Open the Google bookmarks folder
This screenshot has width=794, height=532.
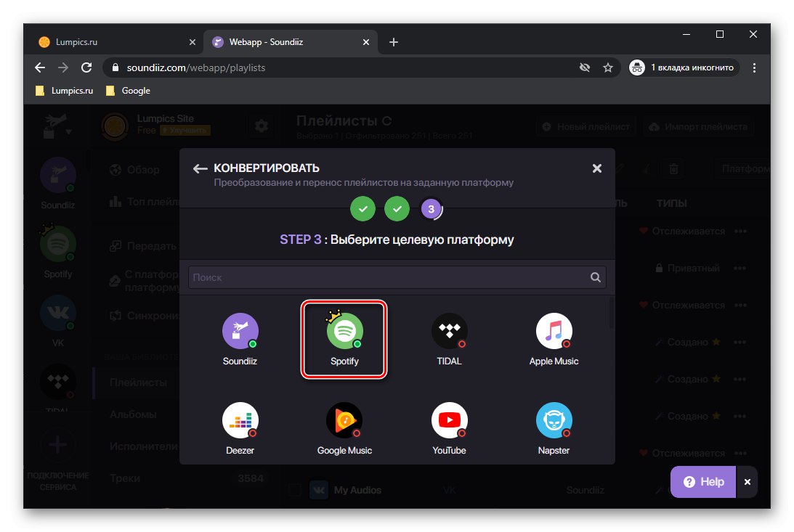(128, 91)
